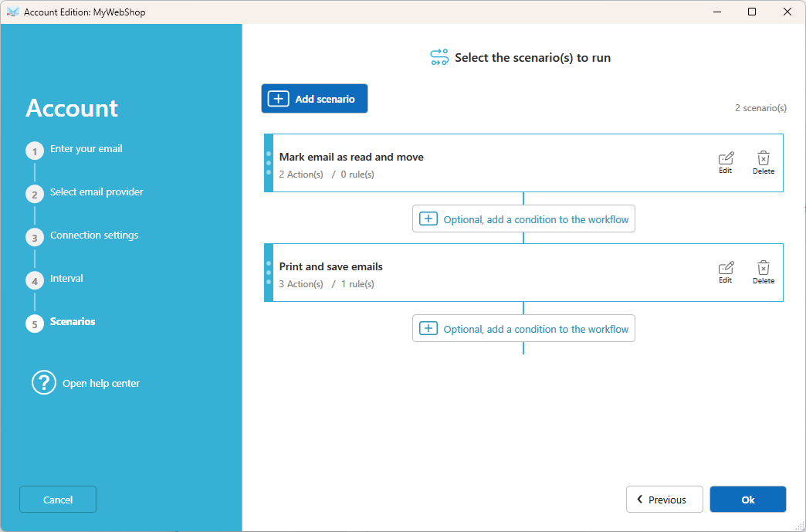Click the Cancel button
This screenshot has height=532, width=806.
point(58,499)
